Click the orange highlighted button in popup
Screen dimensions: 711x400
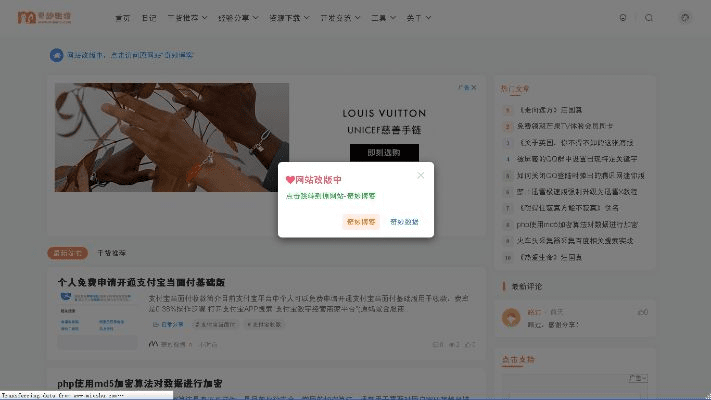(x=361, y=222)
